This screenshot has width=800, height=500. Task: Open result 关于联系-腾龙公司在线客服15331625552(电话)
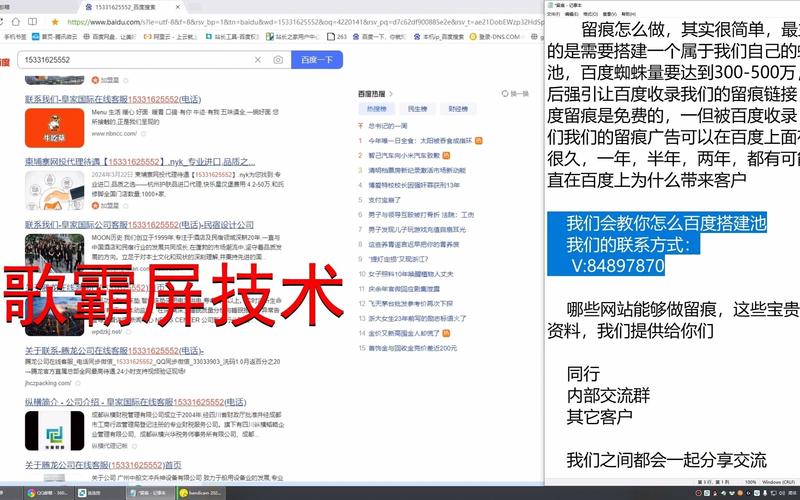pos(114,351)
